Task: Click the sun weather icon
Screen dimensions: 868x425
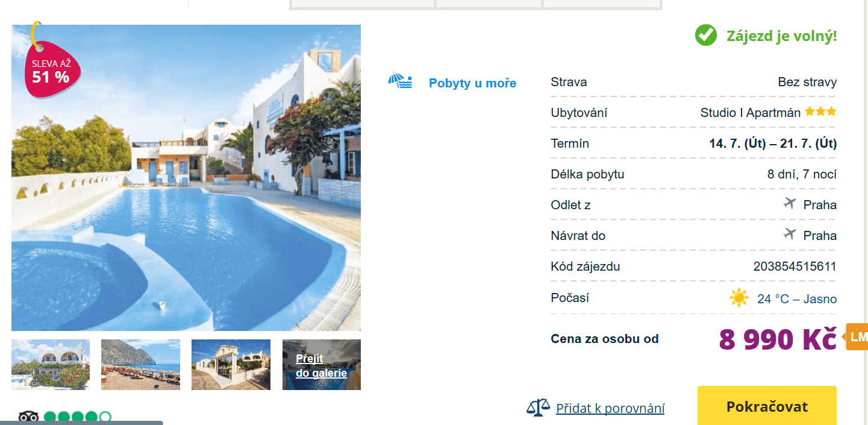Action: pyautogui.click(x=738, y=298)
